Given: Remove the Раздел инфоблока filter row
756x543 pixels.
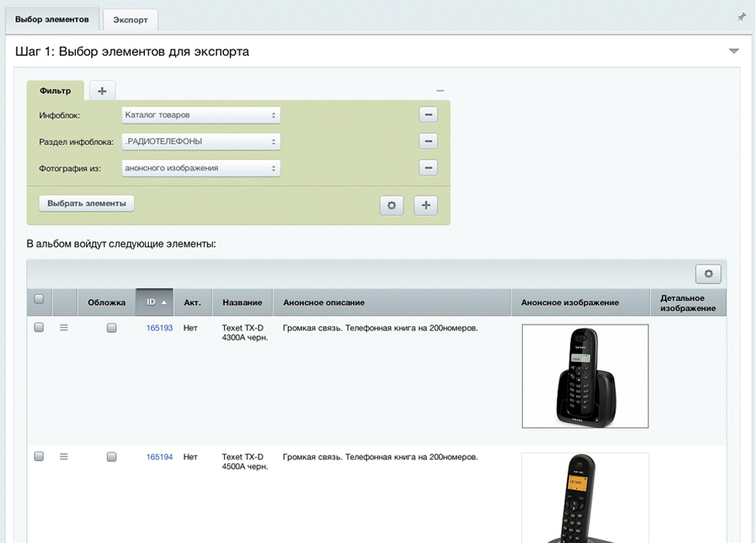Looking at the screenshot, I should pyautogui.click(x=428, y=141).
